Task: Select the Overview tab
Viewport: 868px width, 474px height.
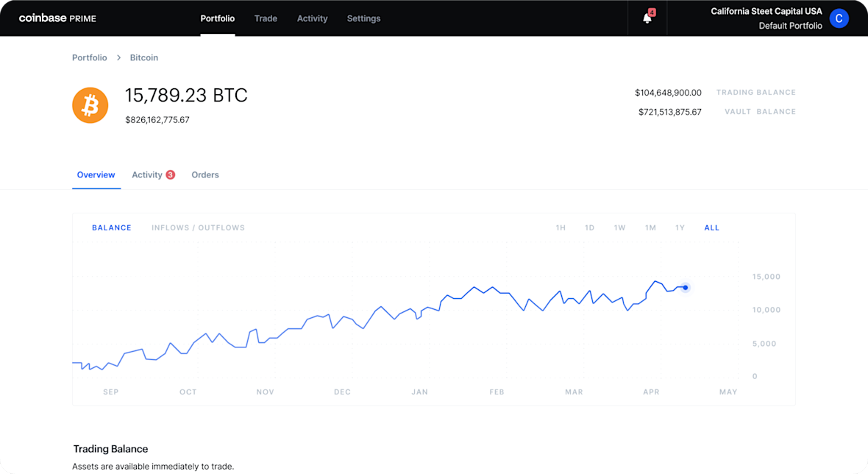Action: tap(96, 175)
